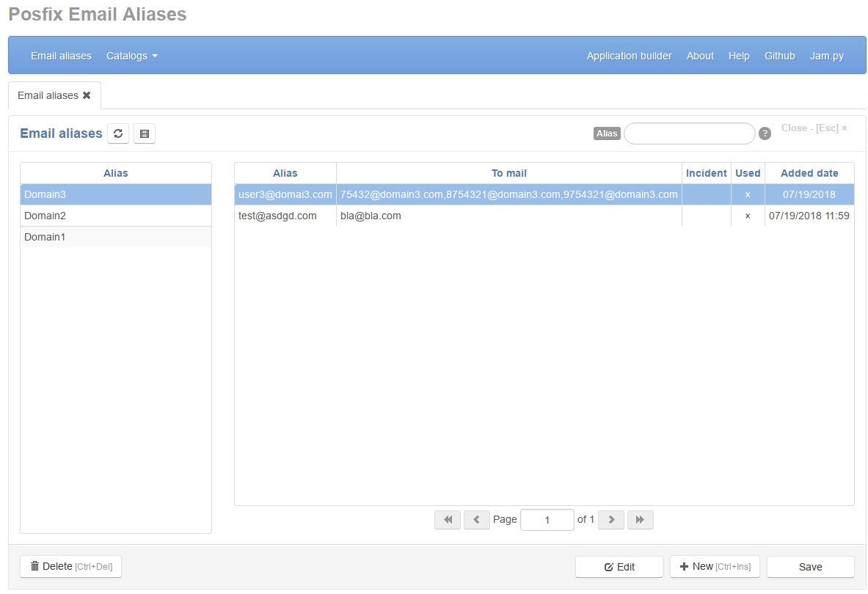Go to next page arrow

611,519
